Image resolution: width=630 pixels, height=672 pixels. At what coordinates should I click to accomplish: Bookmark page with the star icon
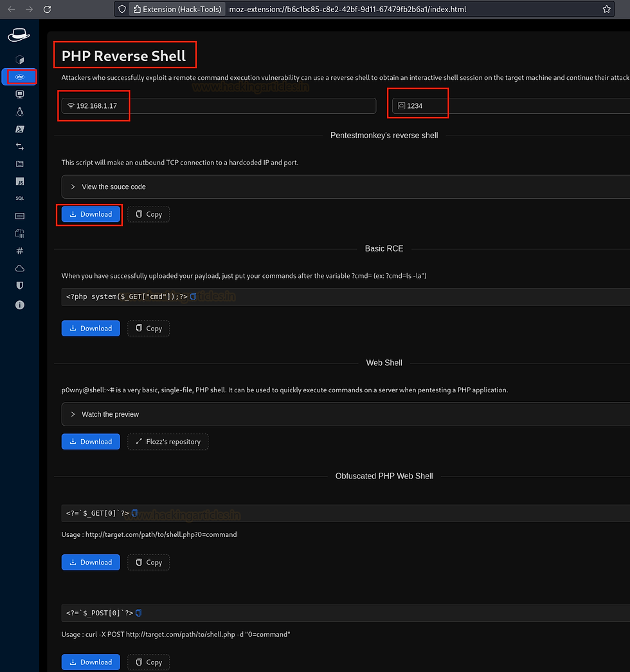[x=606, y=9]
